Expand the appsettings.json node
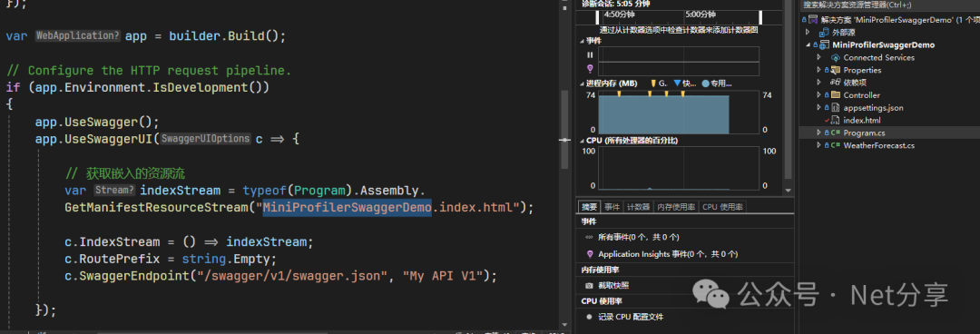Screen dimensions: 980x334 click(818, 108)
